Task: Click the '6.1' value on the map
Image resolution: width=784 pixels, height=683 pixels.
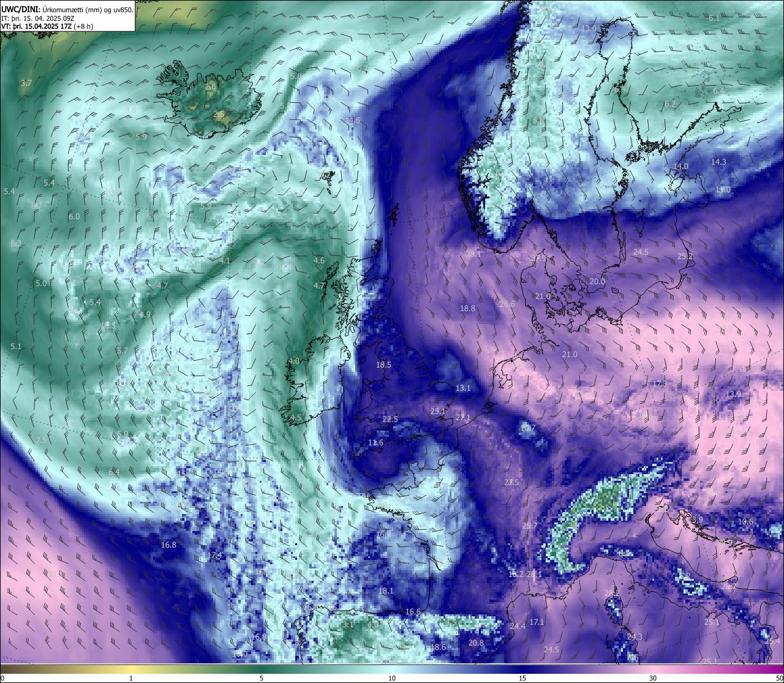Action: tap(714, 18)
